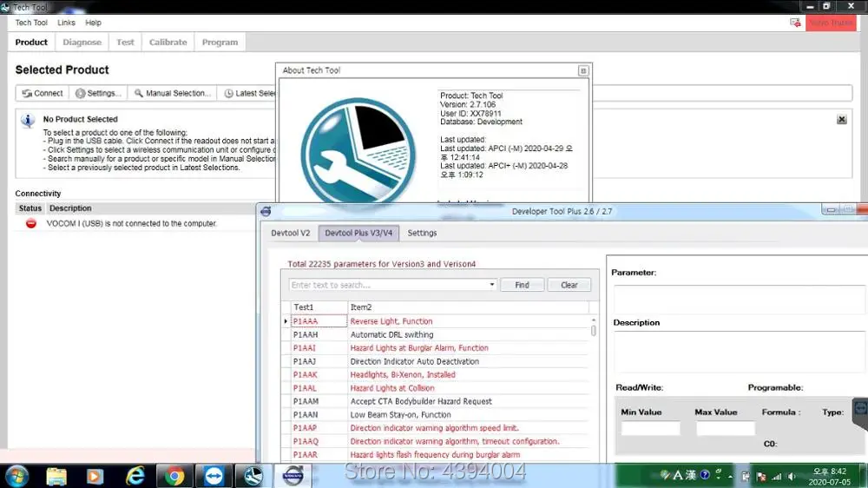
Task: Click the Max Value field
Action: point(725,428)
